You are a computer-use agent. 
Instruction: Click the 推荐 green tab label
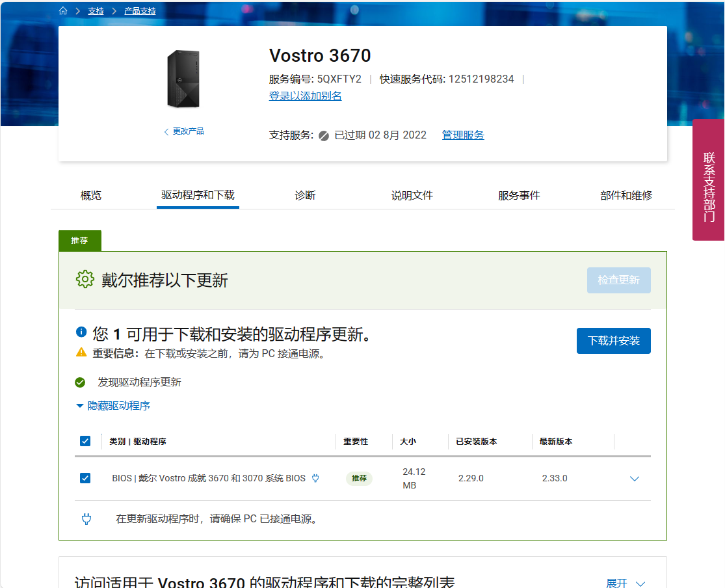79,241
